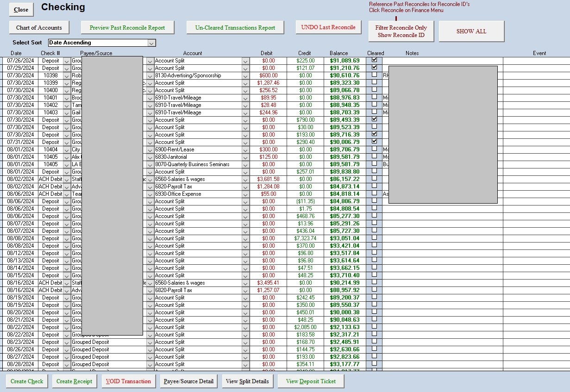Click View Deposit Ticket button
The image size is (570, 392).
311,381
